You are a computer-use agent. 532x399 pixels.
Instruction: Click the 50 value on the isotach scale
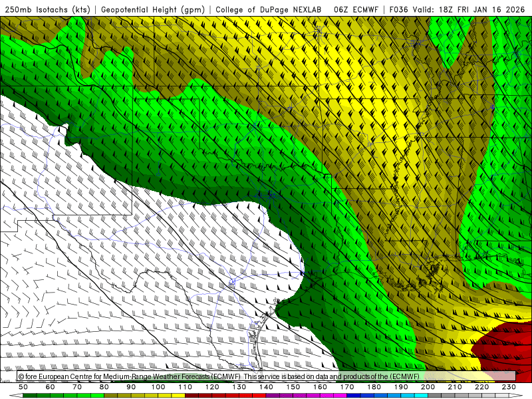tap(23, 387)
